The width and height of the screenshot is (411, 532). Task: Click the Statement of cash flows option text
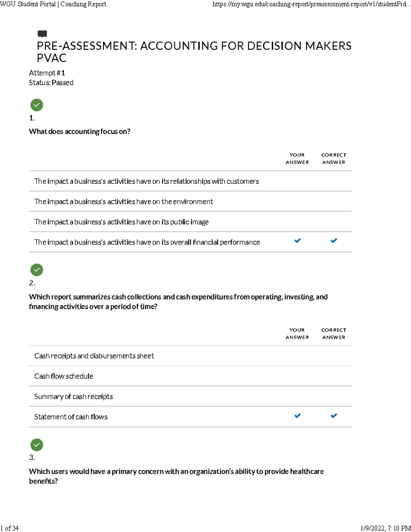(x=71, y=417)
